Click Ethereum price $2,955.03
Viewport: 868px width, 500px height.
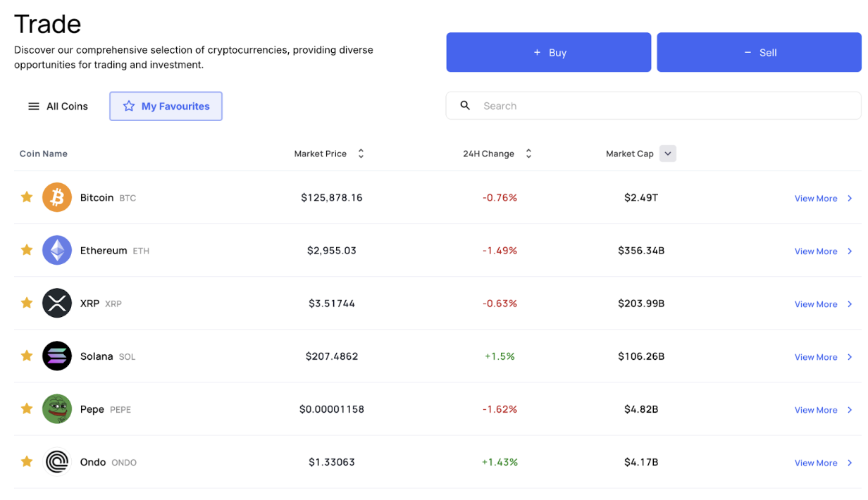[x=332, y=251]
